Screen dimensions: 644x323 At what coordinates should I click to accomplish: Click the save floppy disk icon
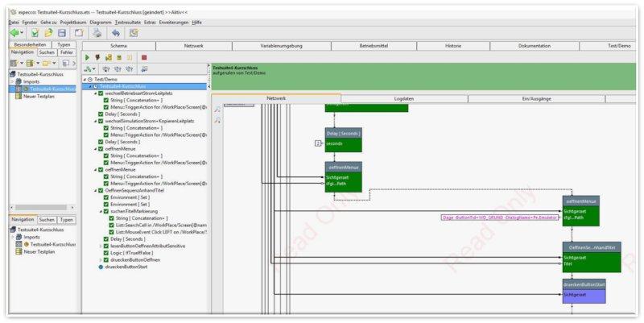point(62,33)
